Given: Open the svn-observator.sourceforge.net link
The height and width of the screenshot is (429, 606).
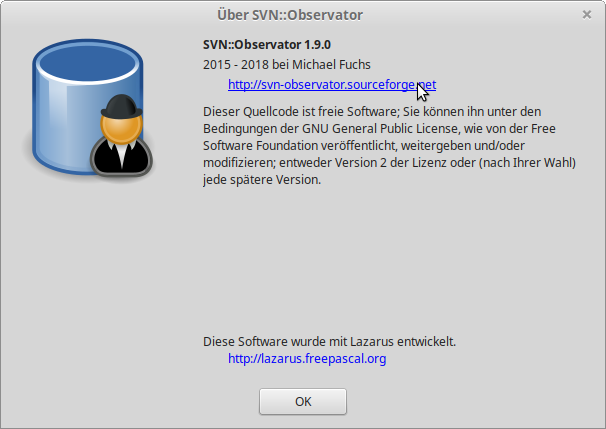Looking at the screenshot, I should click(x=332, y=85).
